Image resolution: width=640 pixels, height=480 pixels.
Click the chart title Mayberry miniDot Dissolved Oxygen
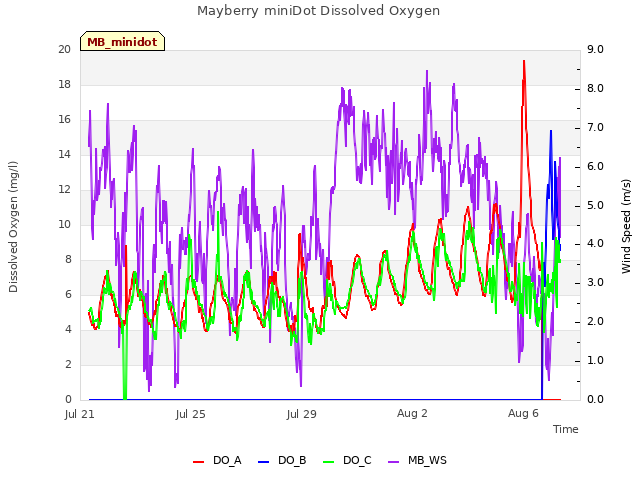pyautogui.click(x=318, y=11)
